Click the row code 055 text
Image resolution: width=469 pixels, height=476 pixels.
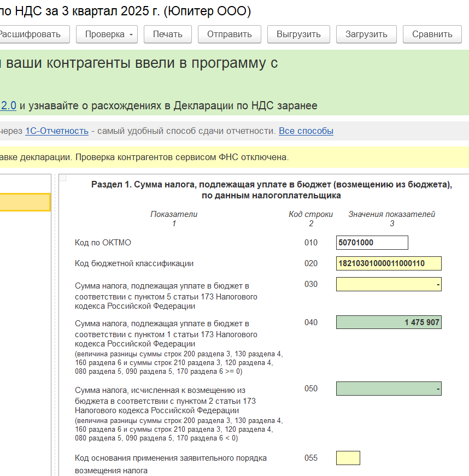311,458
